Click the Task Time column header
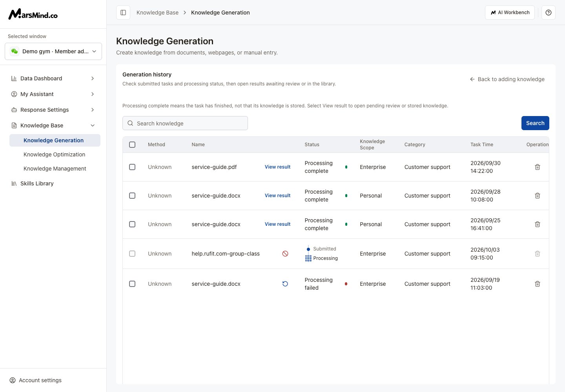The width and height of the screenshot is (565, 392). (482, 145)
